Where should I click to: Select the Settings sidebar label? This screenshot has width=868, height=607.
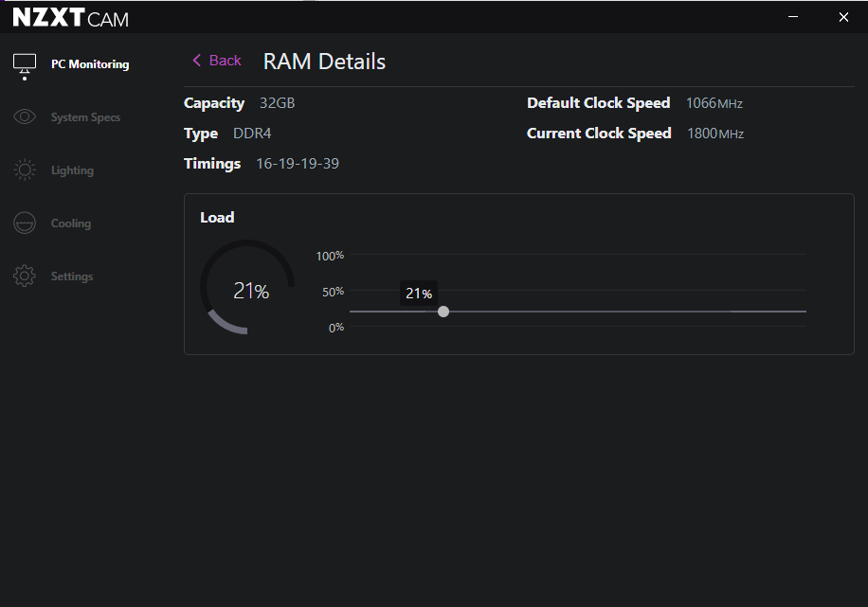(72, 277)
